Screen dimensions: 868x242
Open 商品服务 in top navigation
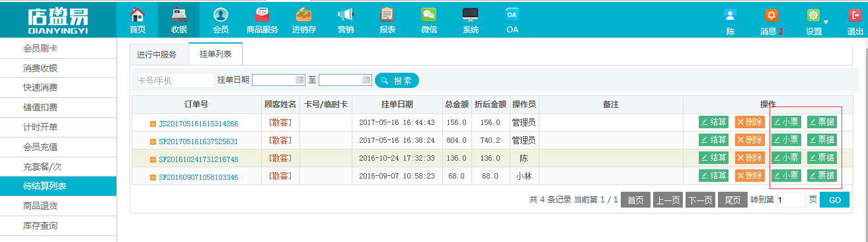(x=262, y=20)
